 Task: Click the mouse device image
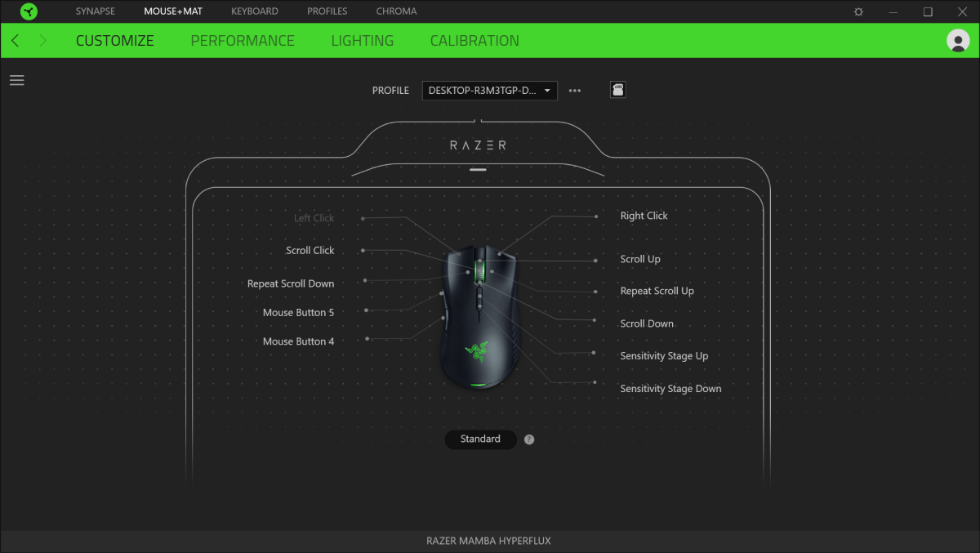pyautogui.click(x=479, y=317)
